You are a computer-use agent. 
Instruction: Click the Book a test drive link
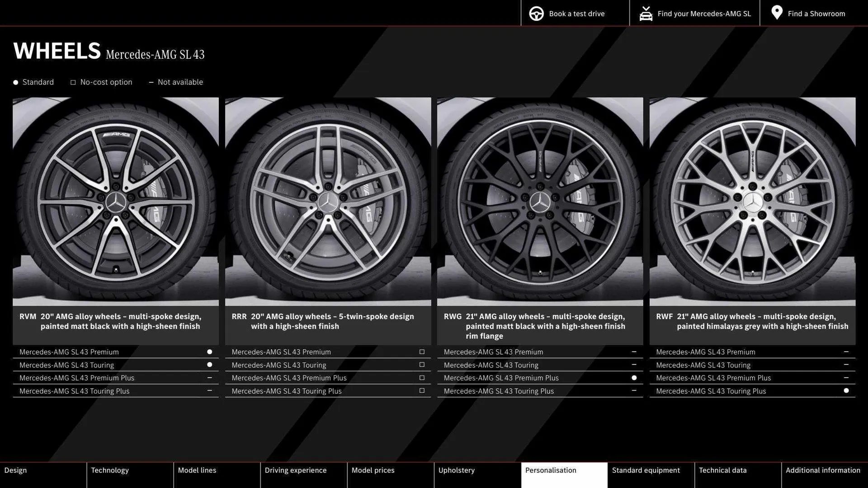pos(576,13)
